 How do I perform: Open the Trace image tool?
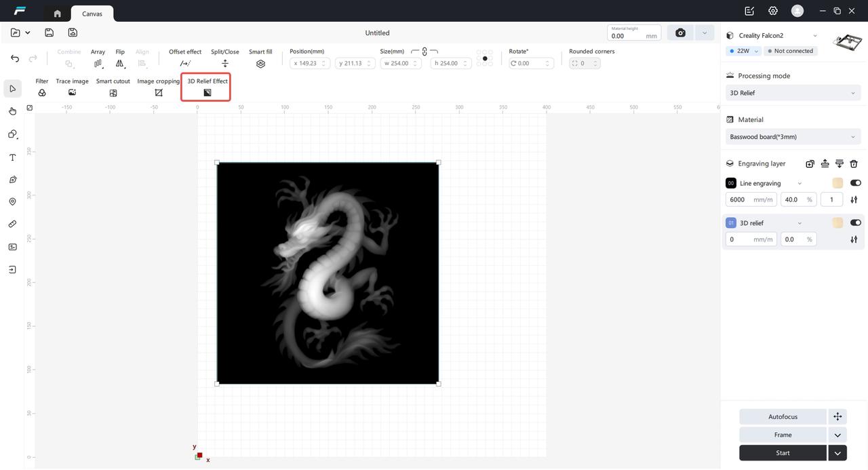[72, 92]
